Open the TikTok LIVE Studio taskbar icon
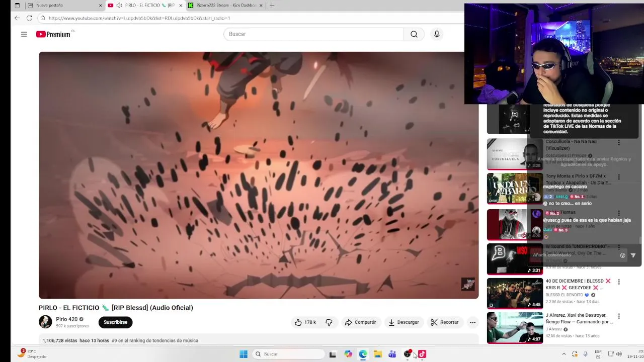Viewport: 644px width, 362px height. (422, 354)
